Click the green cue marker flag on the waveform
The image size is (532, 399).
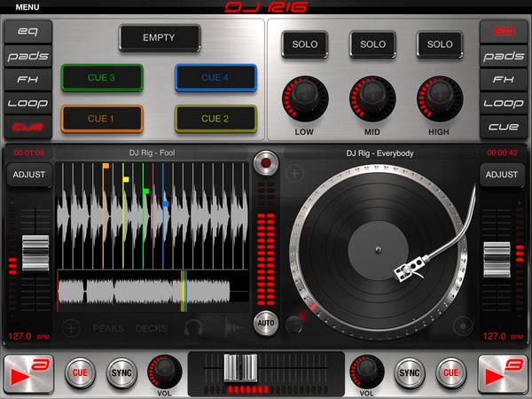pyautogui.click(x=146, y=191)
